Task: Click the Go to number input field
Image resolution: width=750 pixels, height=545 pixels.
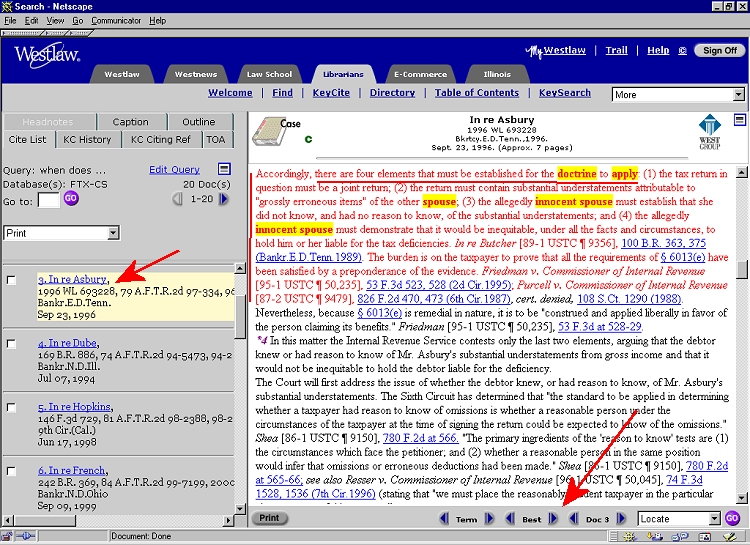Action: [49, 200]
